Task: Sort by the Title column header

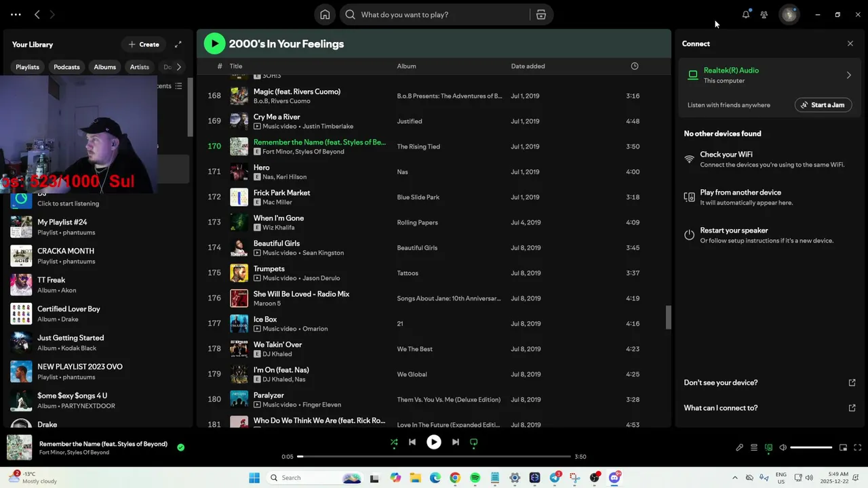Action: [236, 66]
